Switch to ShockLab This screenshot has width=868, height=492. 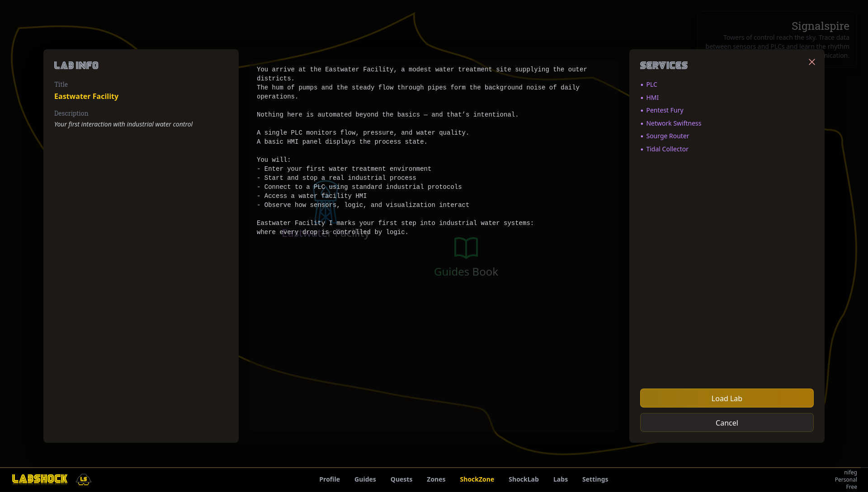523,479
